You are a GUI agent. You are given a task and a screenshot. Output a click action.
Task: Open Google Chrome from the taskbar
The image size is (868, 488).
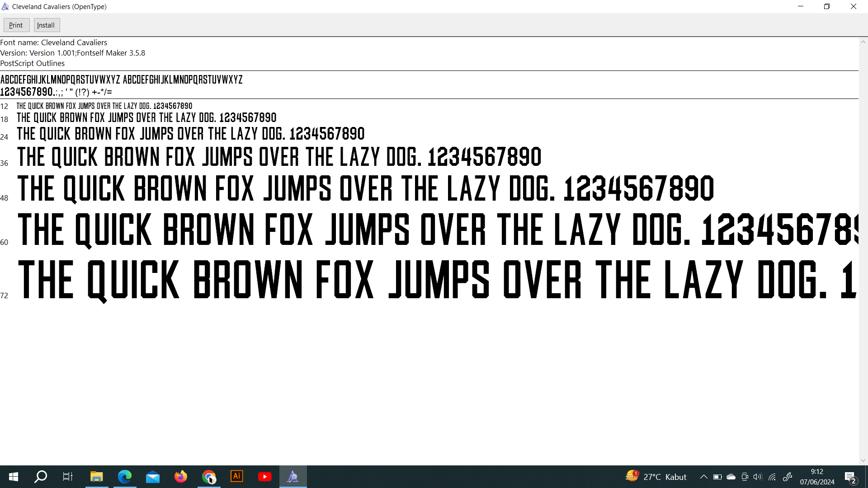pyautogui.click(x=209, y=477)
